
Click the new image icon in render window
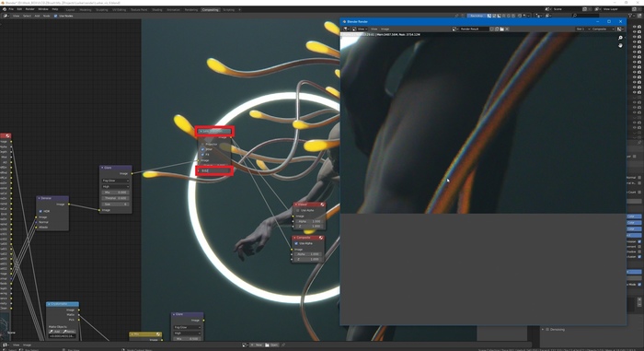pyautogui.click(x=497, y=29)
